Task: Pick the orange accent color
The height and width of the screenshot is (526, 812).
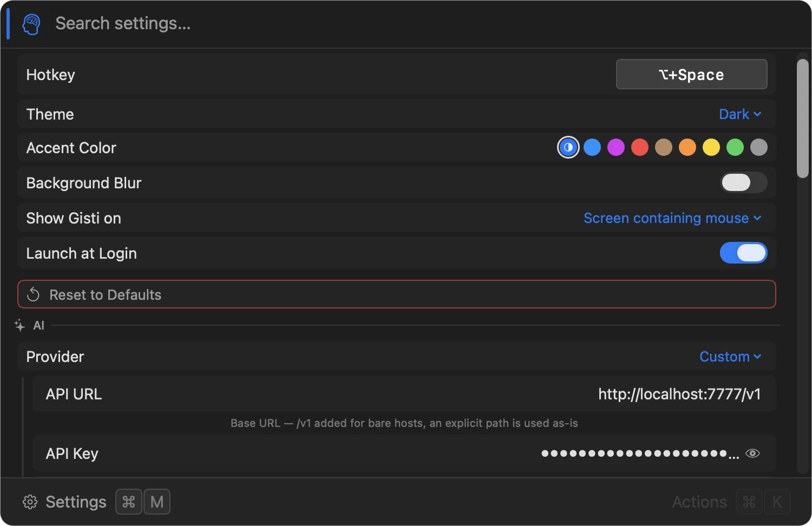Action: 687,147
